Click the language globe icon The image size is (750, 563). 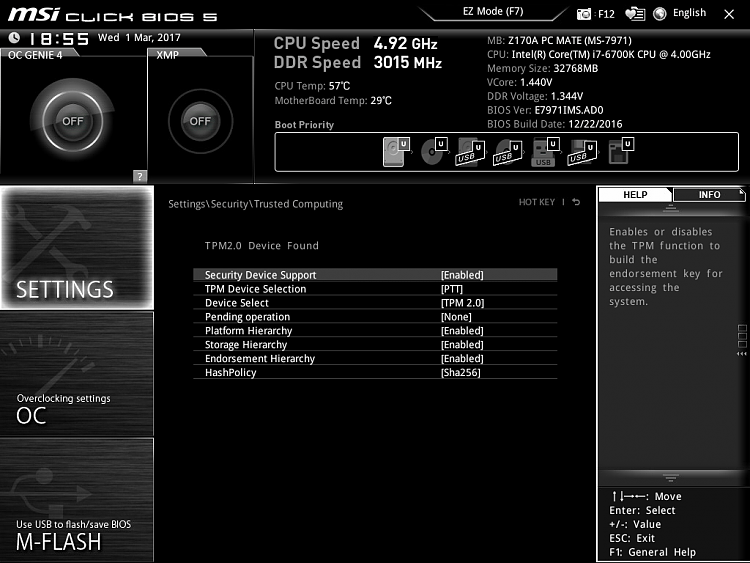pos(660,14)
